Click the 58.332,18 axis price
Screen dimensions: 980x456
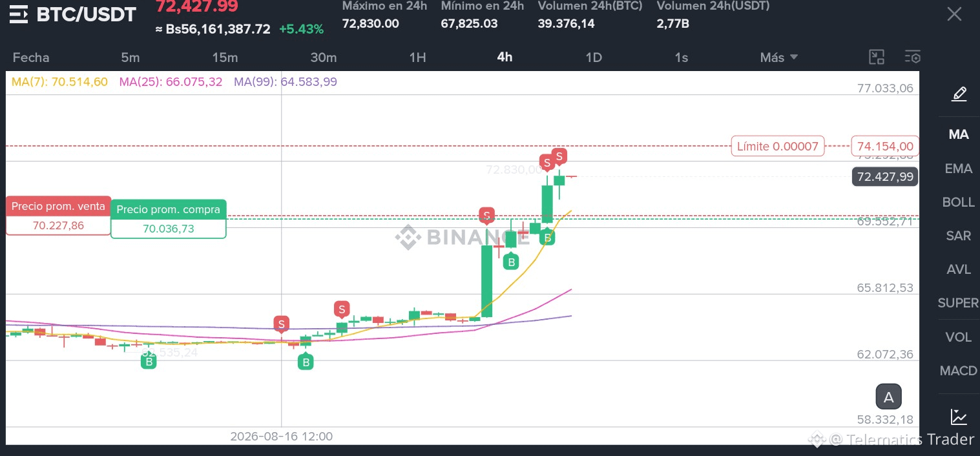point(885,420)
